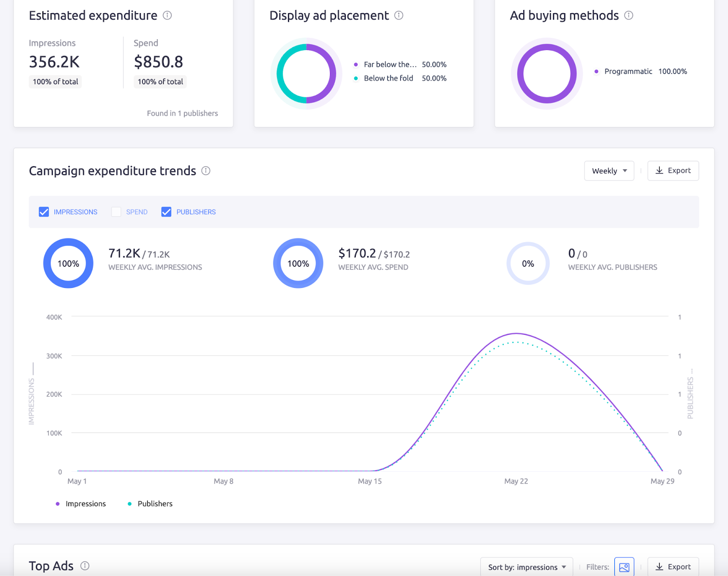The image size is (728, 576).
Task: Click the 356.2K impressions value
Action: [x=55, y=62]
